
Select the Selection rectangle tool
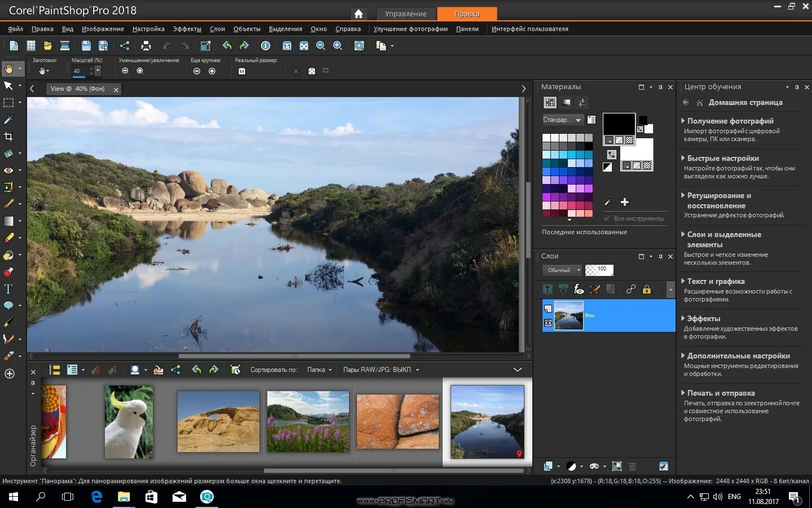(8, 103)
